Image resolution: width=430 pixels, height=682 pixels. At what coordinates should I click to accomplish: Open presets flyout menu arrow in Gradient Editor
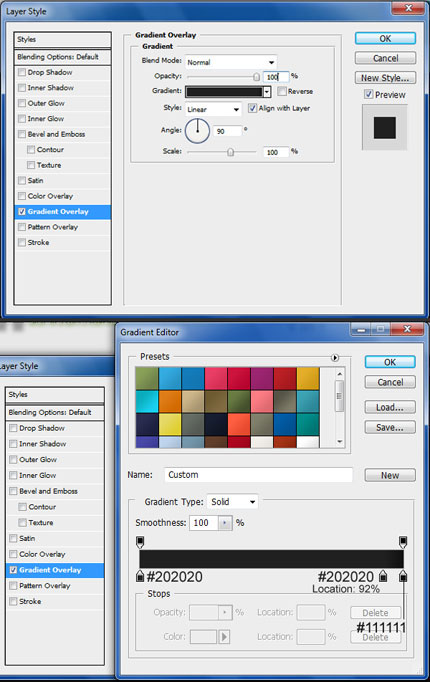pos(335,358)
